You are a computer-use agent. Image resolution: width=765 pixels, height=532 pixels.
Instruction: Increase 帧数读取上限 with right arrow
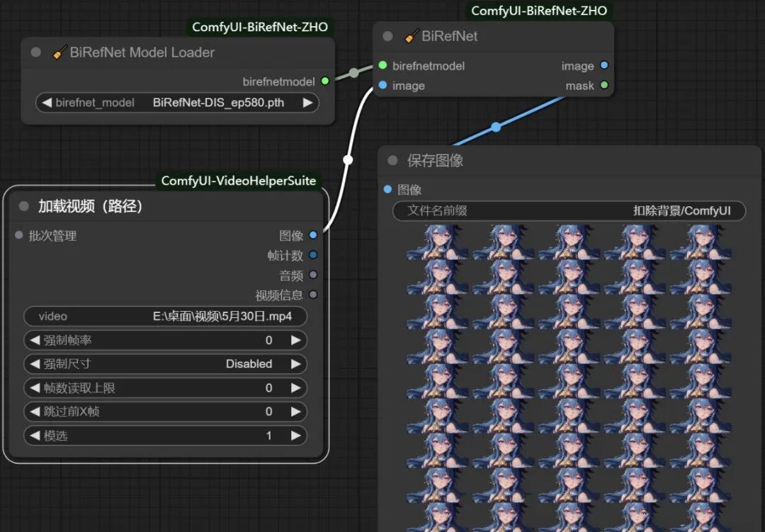coord(295,388)
